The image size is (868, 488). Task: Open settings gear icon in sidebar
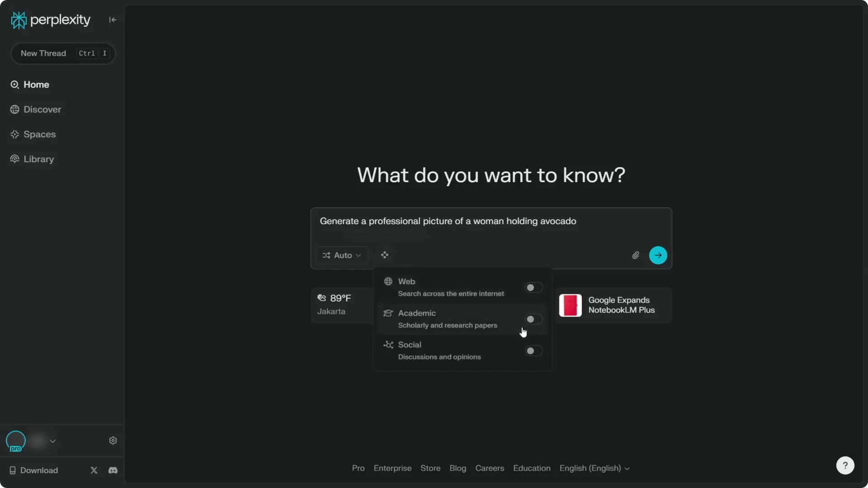[113, 441]
